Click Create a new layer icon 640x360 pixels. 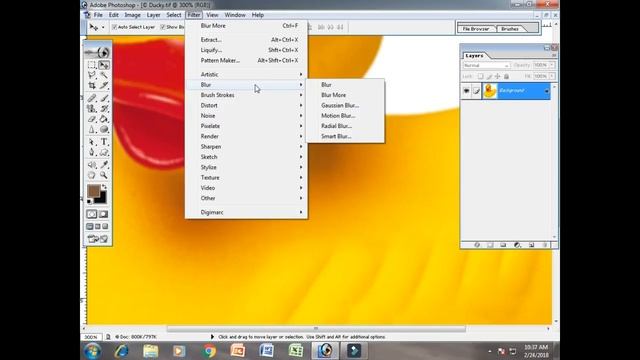point(531,245)
